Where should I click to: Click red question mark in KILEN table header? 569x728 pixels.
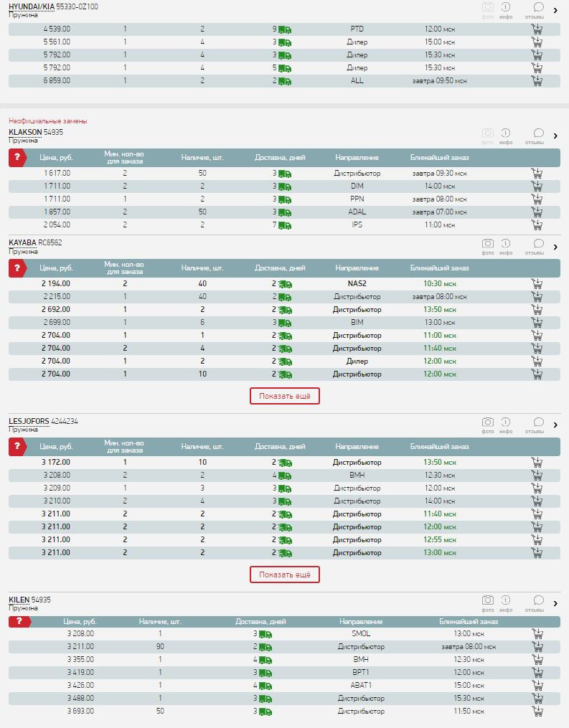click(19, 622)
